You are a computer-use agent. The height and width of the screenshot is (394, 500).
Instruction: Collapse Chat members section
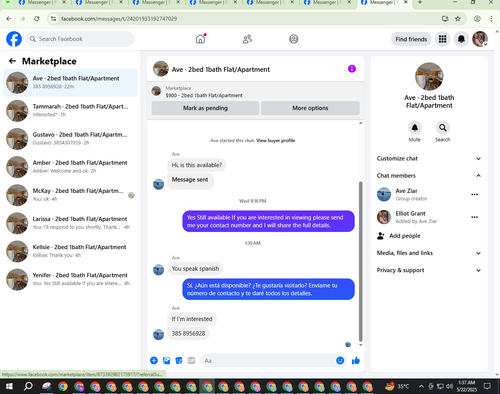(x=429, y=176)
